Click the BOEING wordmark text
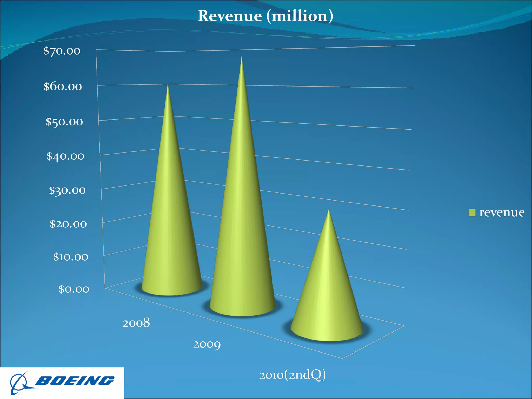This screenshot has height=399, width=532. (75, 381)
